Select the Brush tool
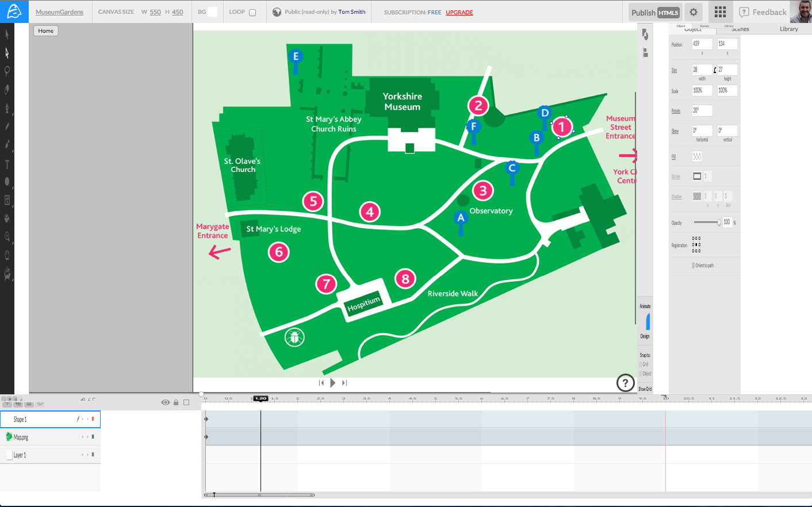Image resolution: width=812 pixels, height=507 pixels. (7, 145)
